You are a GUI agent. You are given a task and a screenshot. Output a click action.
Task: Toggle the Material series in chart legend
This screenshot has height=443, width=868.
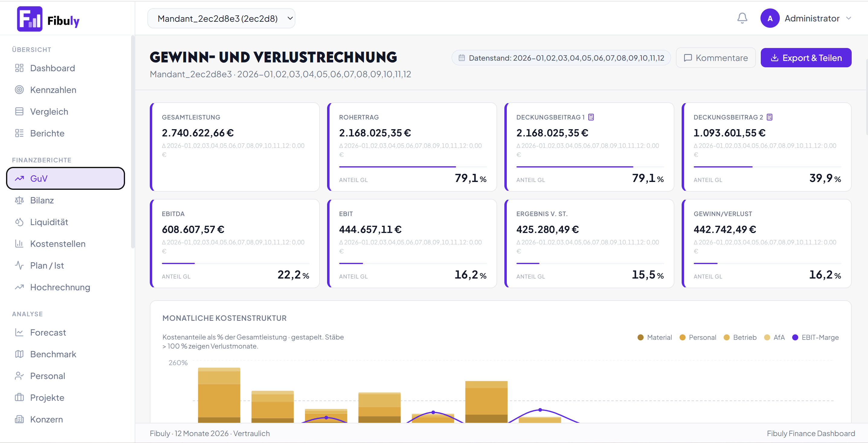(655, 337)
